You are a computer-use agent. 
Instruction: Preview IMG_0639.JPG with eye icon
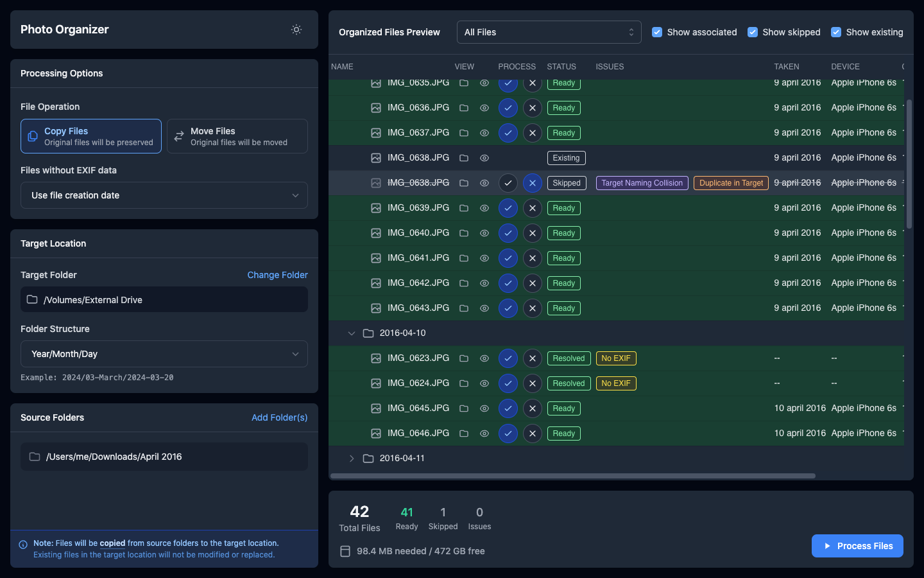484,208
